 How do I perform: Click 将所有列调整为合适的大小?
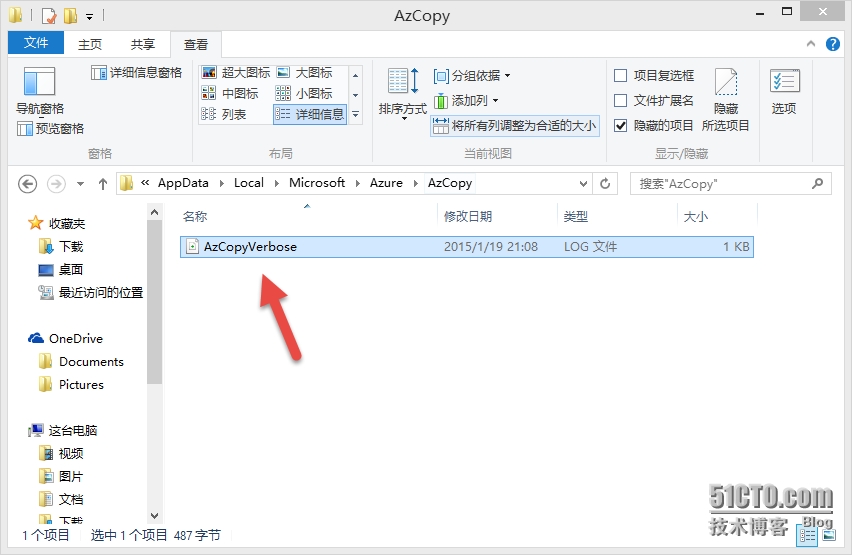point(515,126)
